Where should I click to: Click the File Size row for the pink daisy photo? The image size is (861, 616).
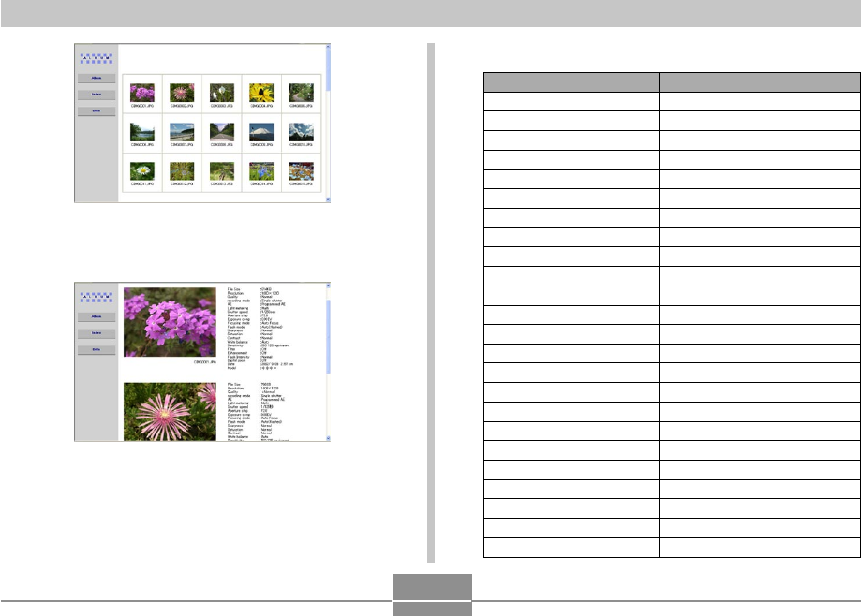tap(249, 384)
